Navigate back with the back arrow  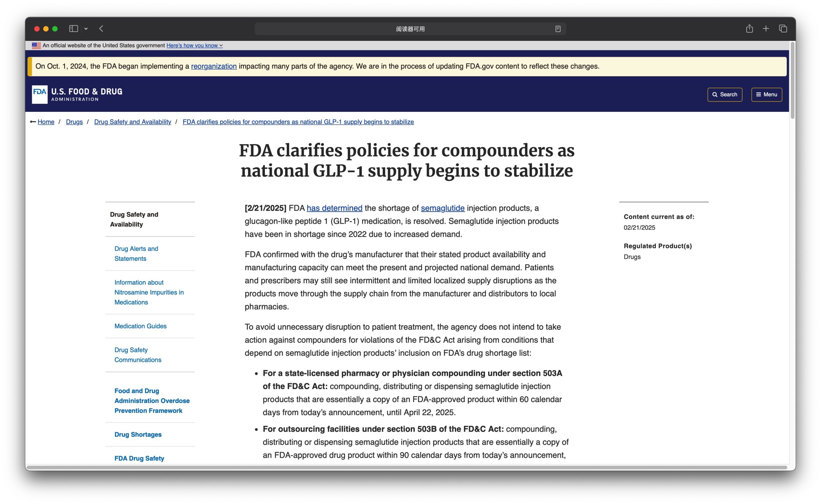point(101,29)
